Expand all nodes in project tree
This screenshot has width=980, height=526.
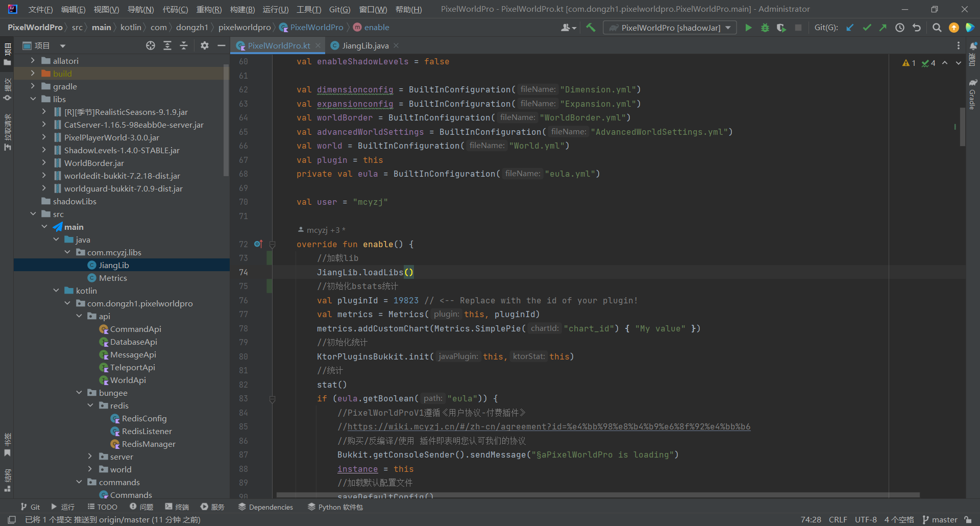click(167, 45)
